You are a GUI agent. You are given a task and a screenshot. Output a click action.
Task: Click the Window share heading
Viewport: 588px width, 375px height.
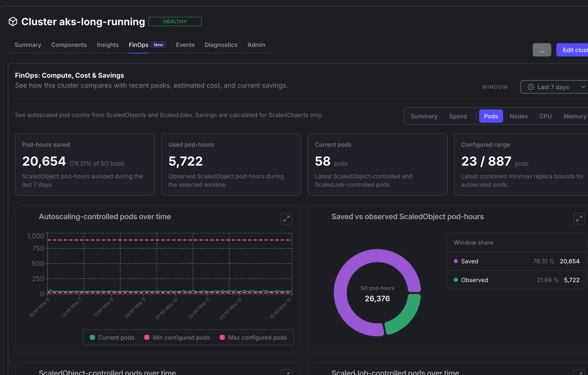(x=473, y=242)
